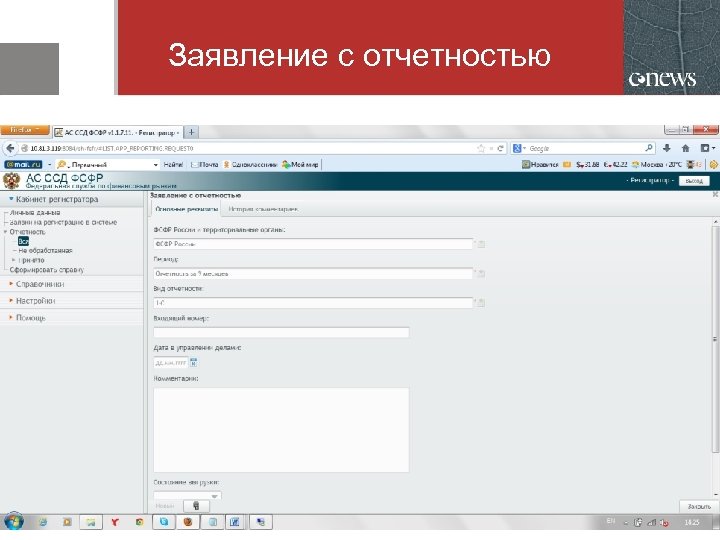Open Почта in the mail.ru toolbar
Screen dimensions: 720x540
(x=204, y=164)
